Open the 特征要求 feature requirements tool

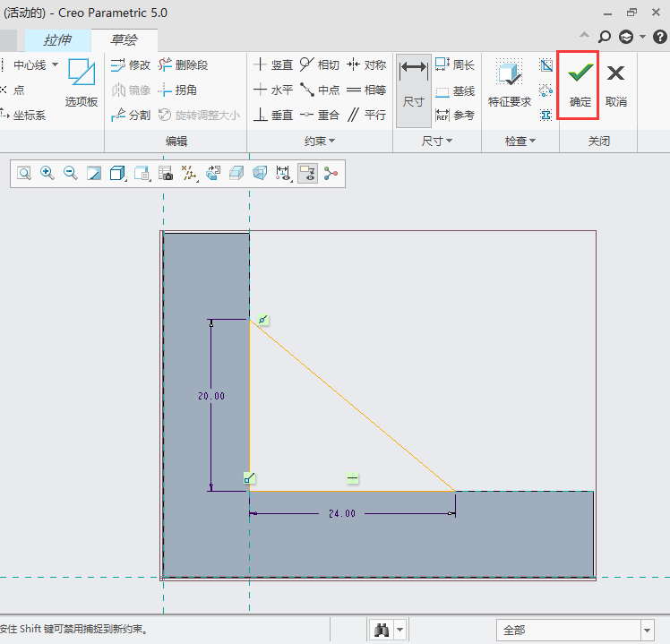click(x=509, y=83)
